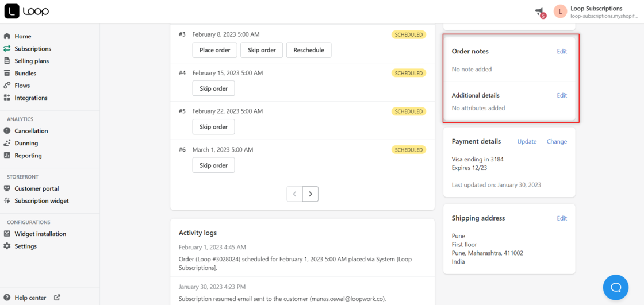
Task: Click Change in Payment details
Action: point(556,141)
